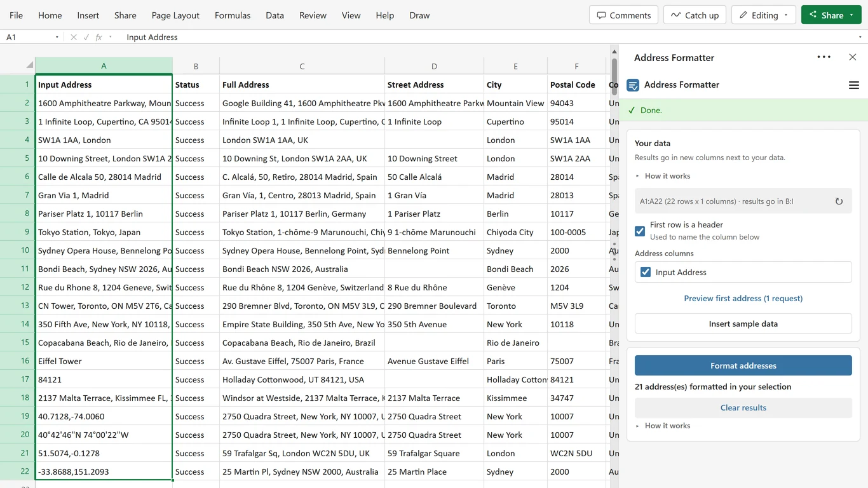
Task: Open the Page Layout tab
Action: (x=175, y=15)
